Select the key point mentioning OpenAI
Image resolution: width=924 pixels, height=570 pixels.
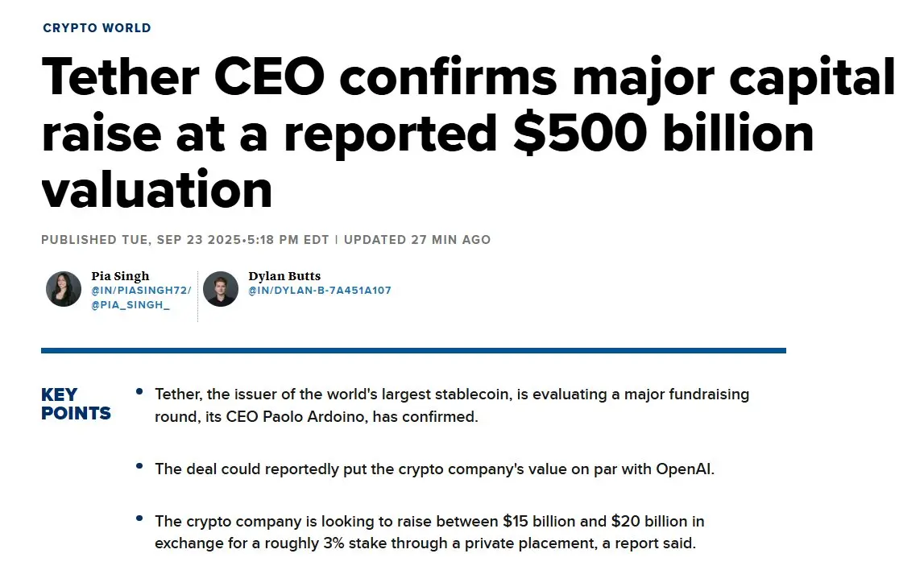pos(434,469)
